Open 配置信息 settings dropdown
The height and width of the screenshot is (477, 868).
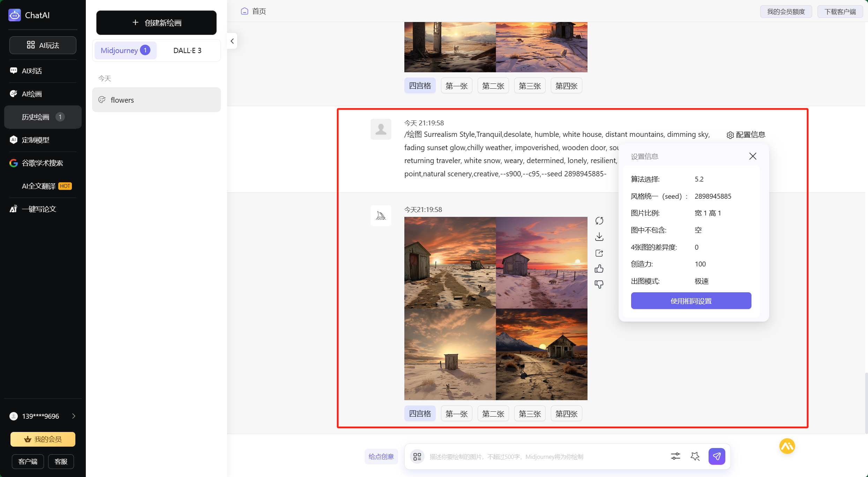point(746,135)
